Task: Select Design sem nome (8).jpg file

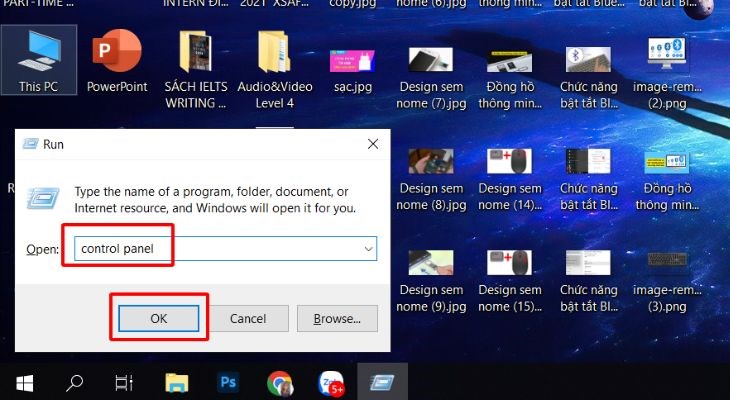Action: 431,179
